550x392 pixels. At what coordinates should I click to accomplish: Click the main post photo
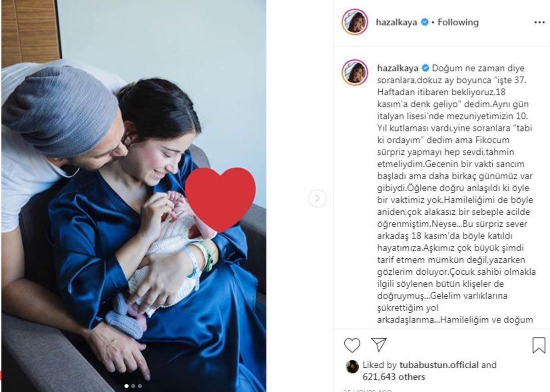(134, 196)
